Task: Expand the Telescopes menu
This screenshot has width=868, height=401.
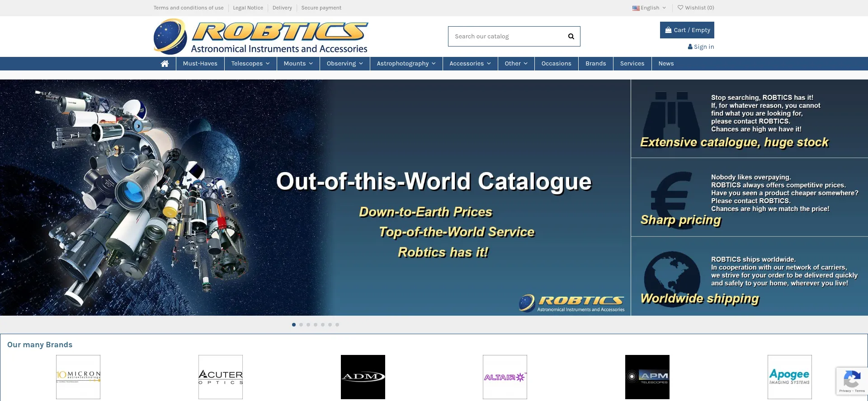Action: point(250,64)
